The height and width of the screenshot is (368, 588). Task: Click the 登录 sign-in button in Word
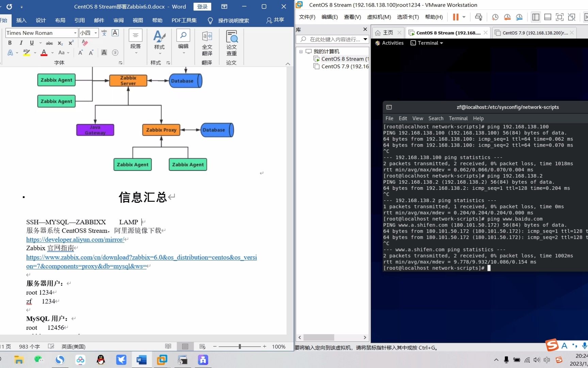202,6
